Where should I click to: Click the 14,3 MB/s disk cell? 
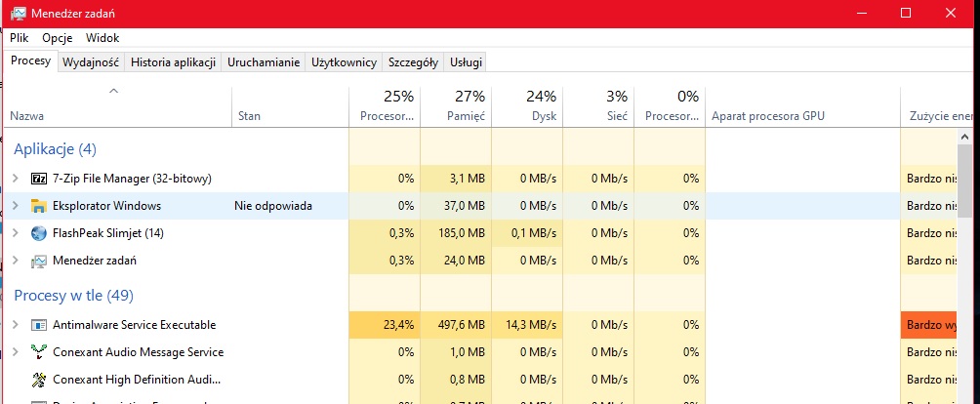click(527, 325)
